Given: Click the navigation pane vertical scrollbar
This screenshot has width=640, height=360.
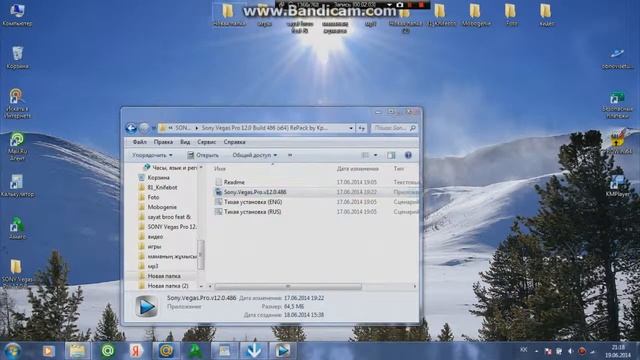Looking at the screenshot, I should coord(200,254).
